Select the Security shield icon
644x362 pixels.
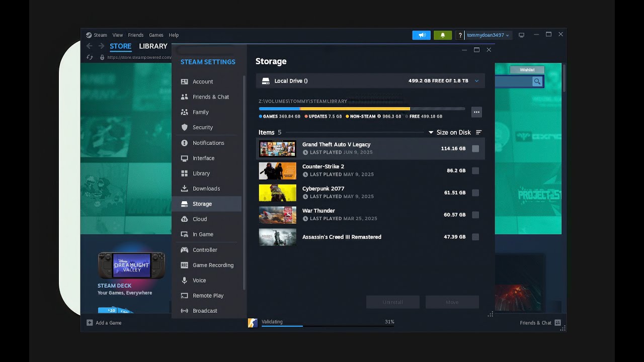click(184, 127)
